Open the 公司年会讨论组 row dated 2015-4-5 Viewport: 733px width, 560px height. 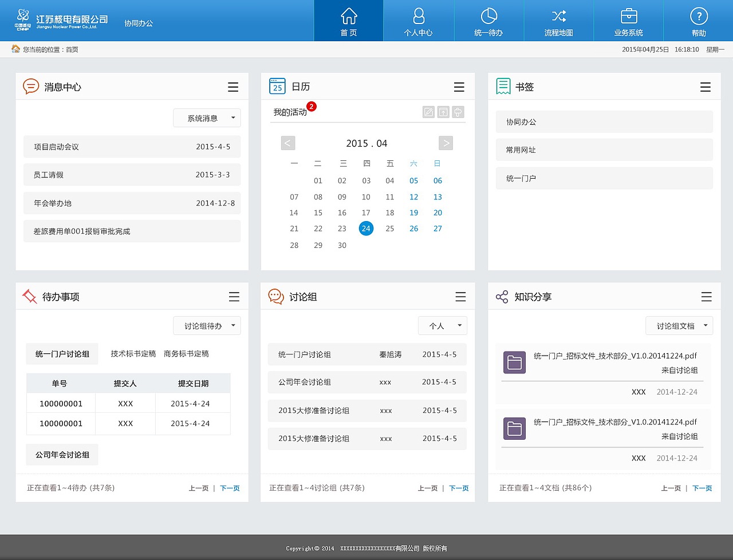pos(367,382)
